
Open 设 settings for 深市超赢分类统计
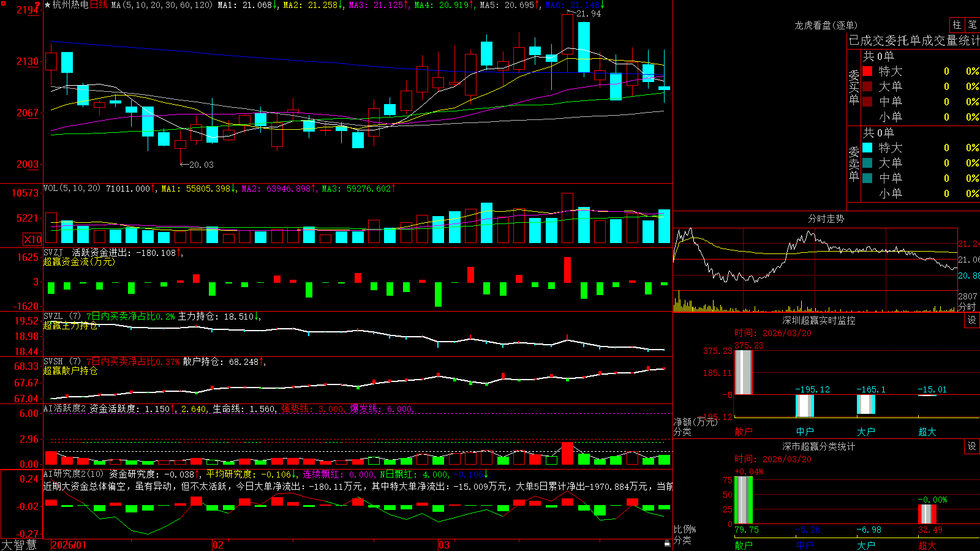(972, 446)
